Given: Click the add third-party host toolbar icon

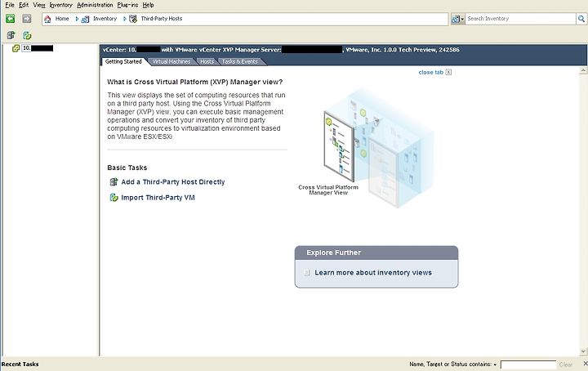Looking at the screenshot, I should pos(11,35).
